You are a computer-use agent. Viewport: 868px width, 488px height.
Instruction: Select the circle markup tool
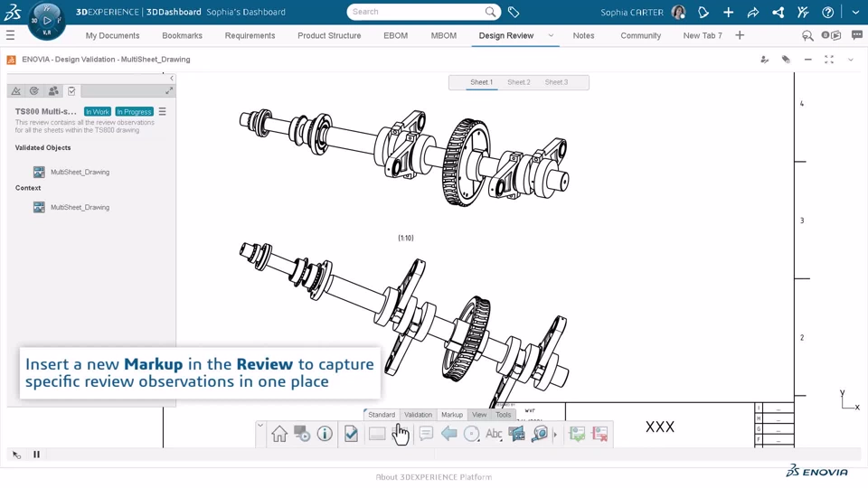click(x=472, y=435)
